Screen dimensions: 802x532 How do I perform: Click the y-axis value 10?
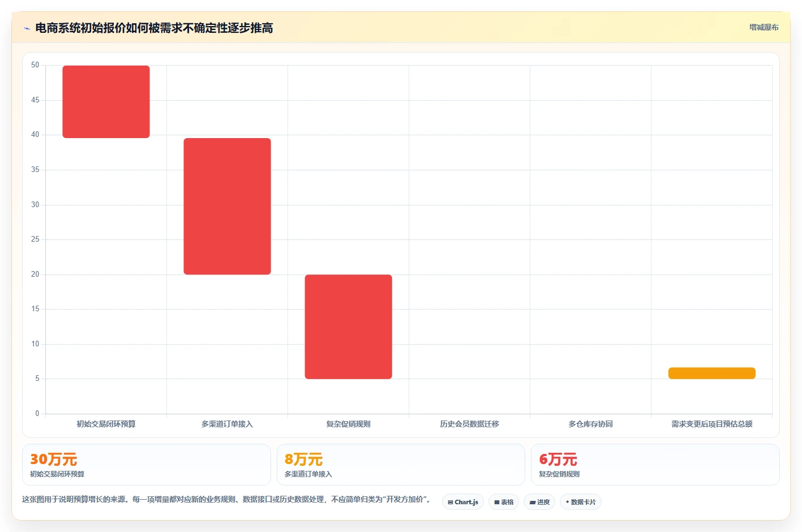tap(35, 344)
